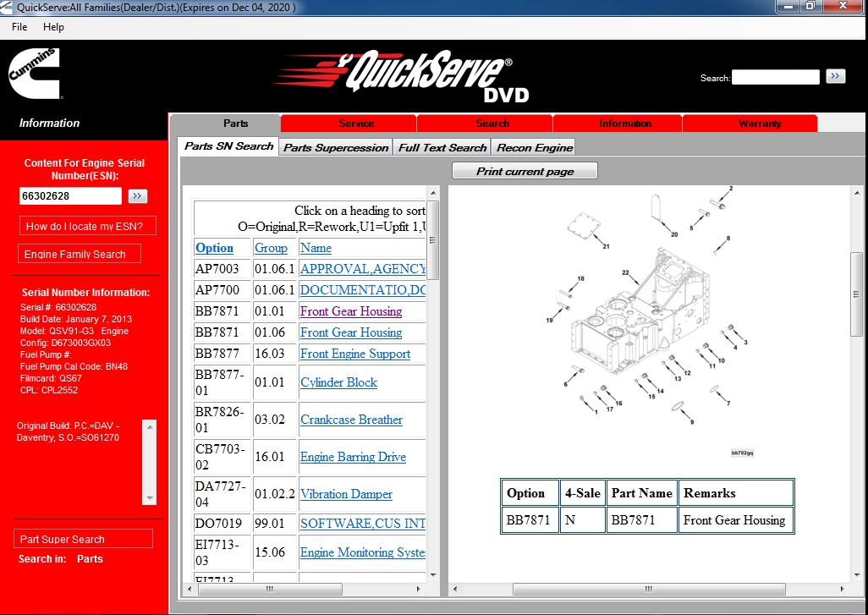Open the Help menu
Viewport: 868px width, 615px height.
click(x=53, y=26)
